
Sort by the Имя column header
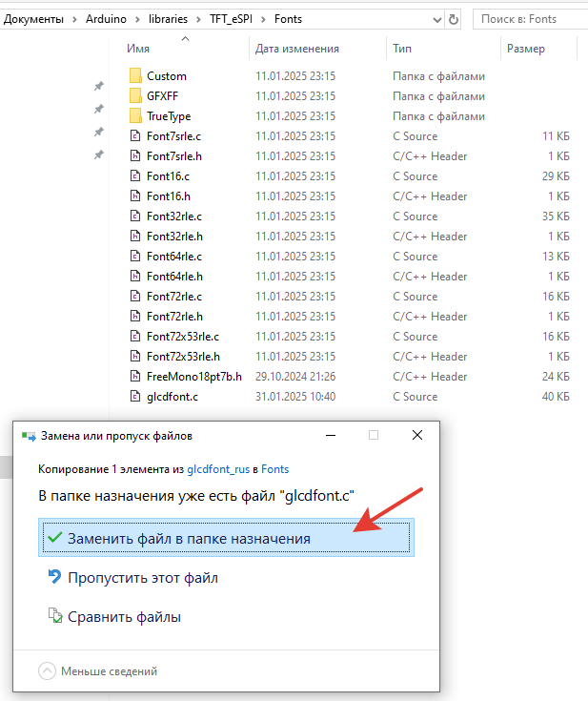[x=138, y=49]
